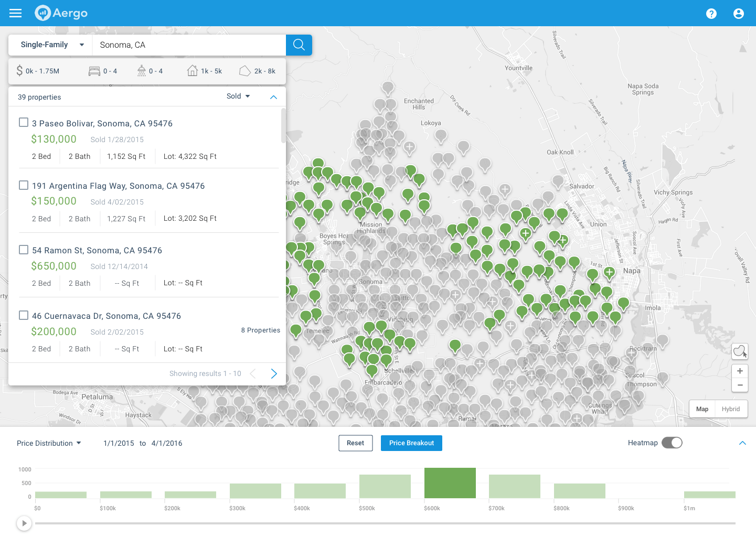The width and height of the screenshot is (756, 537).
Task: Go to the next results page
Action: coord(273,373)
